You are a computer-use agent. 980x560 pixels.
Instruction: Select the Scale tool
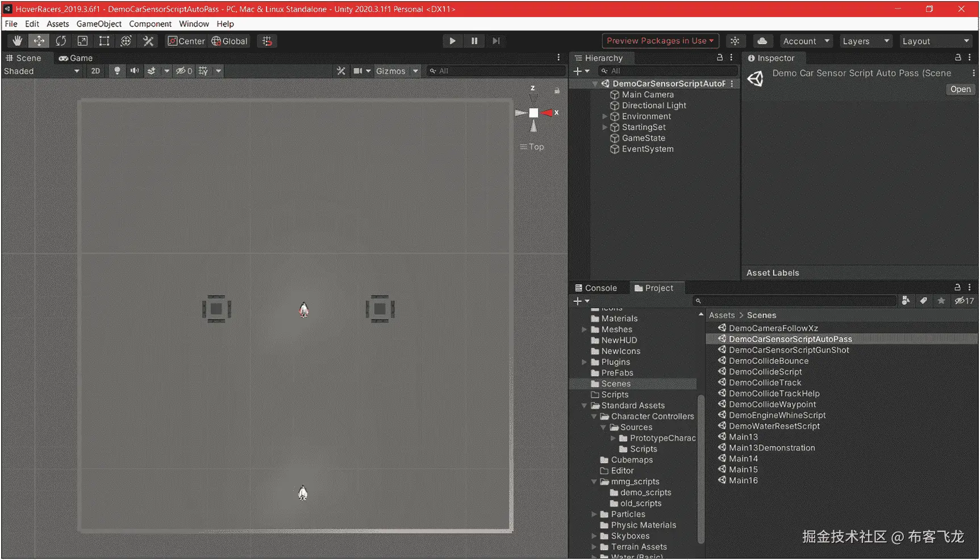click(82, 41)
